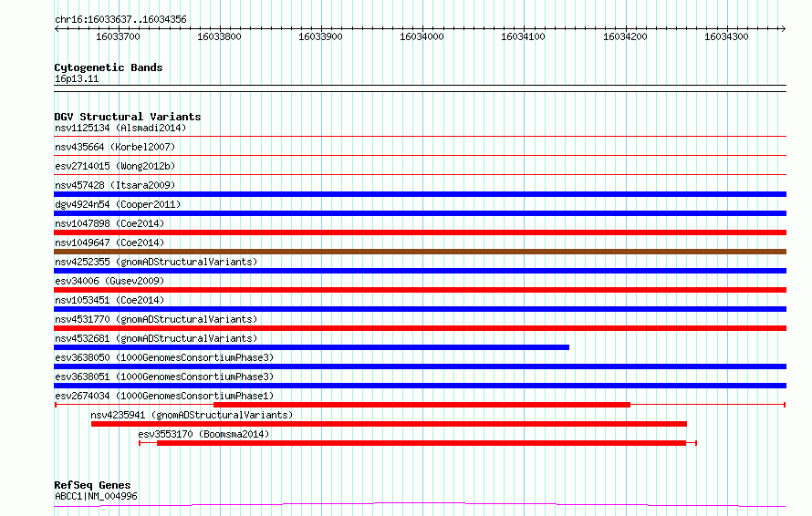Open the RefSeq Genes track title

92,486
